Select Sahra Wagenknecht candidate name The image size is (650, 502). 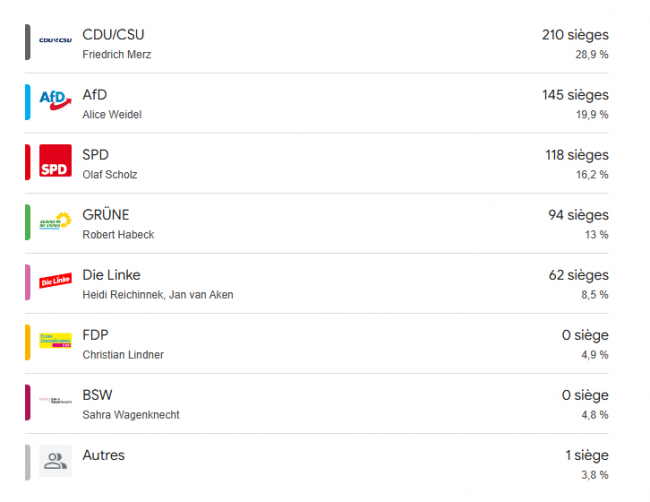coord(131,415)
